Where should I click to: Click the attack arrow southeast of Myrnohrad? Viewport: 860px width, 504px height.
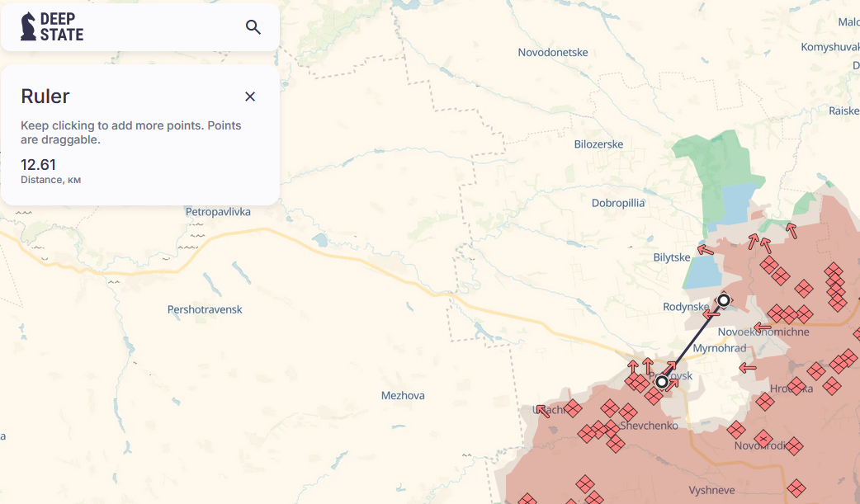point(748,368)
